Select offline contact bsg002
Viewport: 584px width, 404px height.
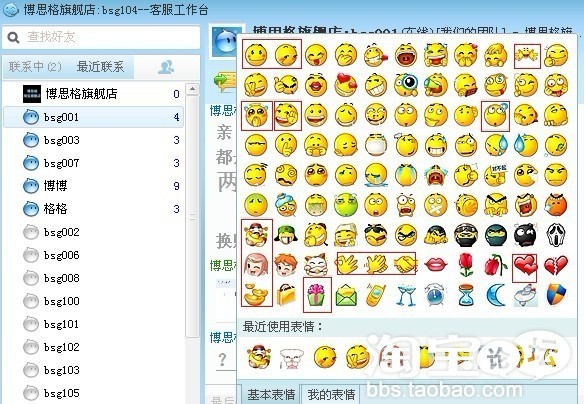pos(93,232)
